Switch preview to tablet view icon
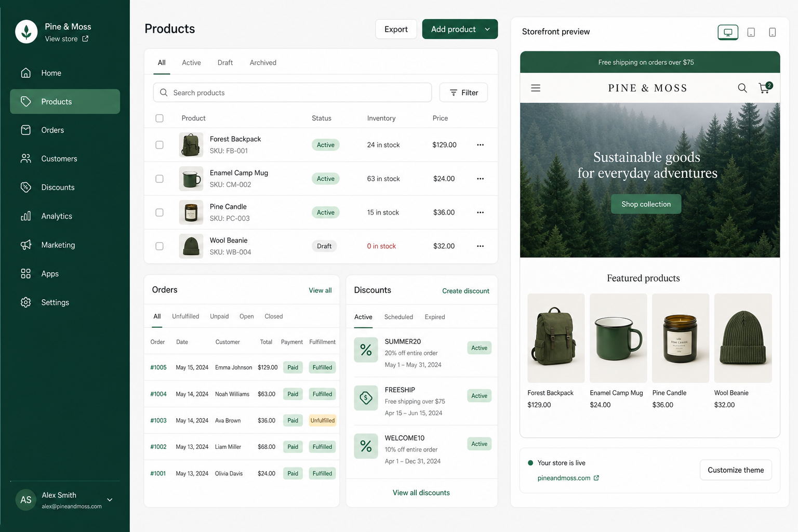 pyautogui.click(x=751, y=32)
